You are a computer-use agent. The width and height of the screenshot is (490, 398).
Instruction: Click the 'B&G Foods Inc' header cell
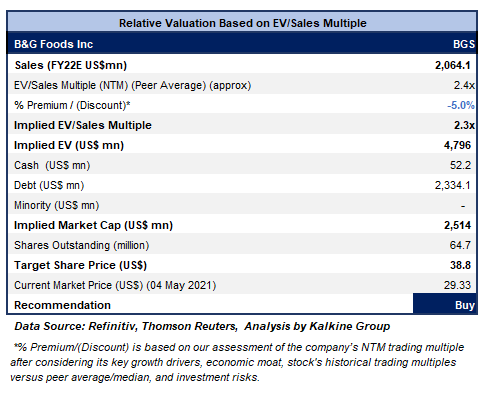pyautogui.click(x=53, y=44)
